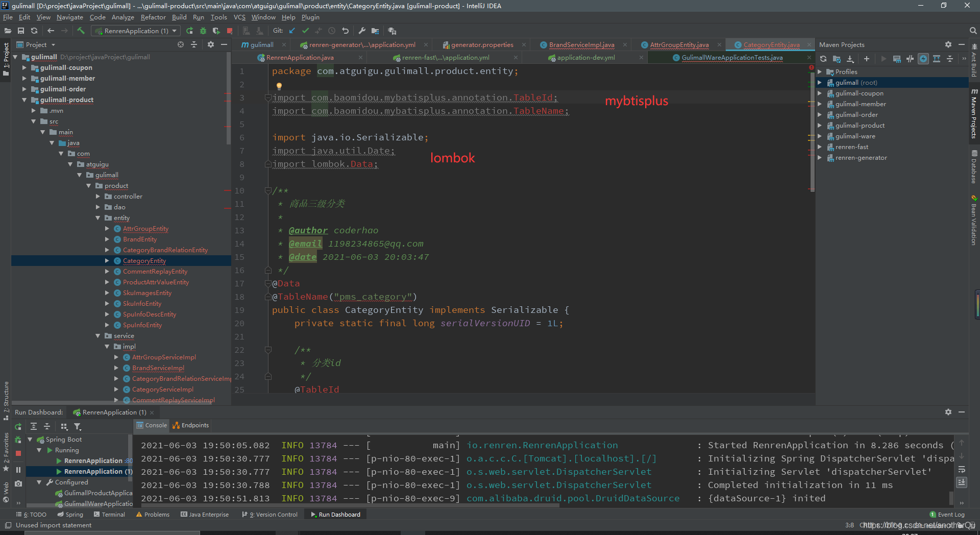
Task: Open RenrenApplication run configuration dropdown
Action: point(135,31)
